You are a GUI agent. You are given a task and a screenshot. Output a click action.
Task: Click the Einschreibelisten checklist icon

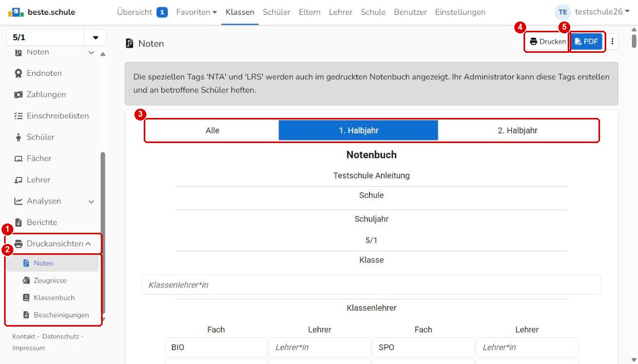(18, 116)
